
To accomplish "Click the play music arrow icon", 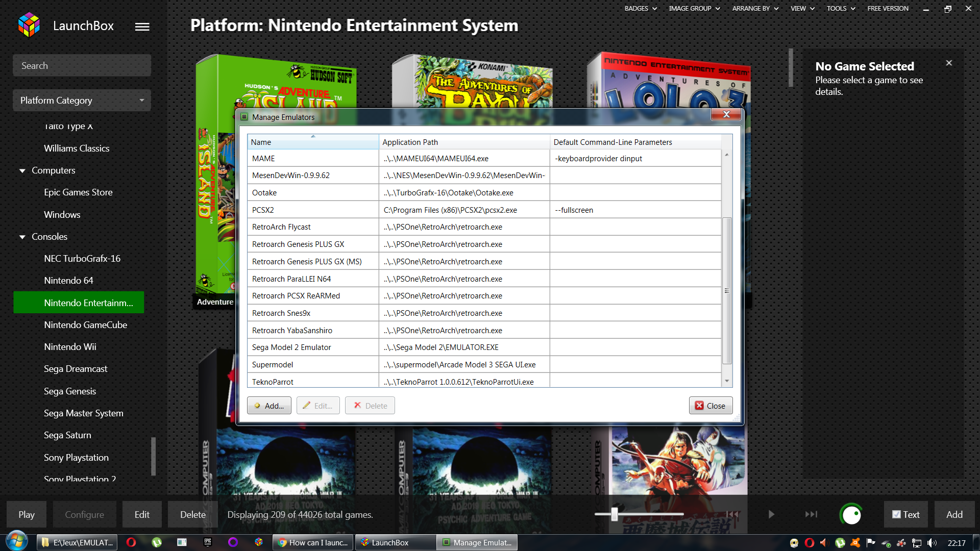I will (x=771, y=514).
